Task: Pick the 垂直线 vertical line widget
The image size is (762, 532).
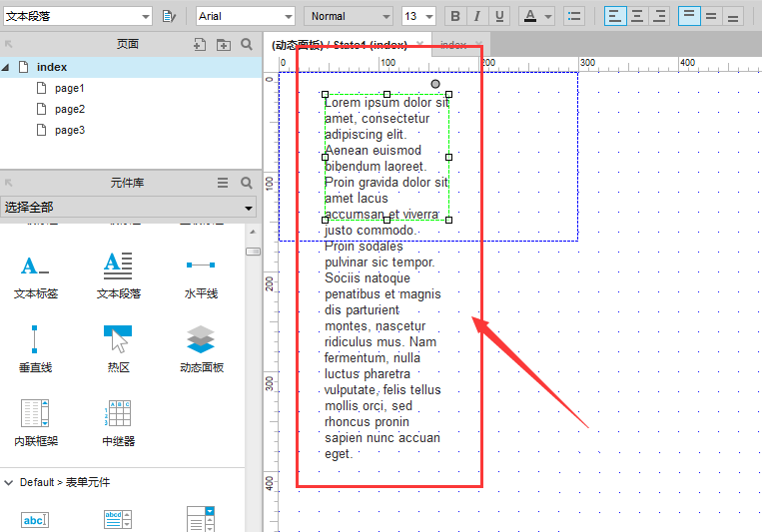Action: click(x=35, y=347)
